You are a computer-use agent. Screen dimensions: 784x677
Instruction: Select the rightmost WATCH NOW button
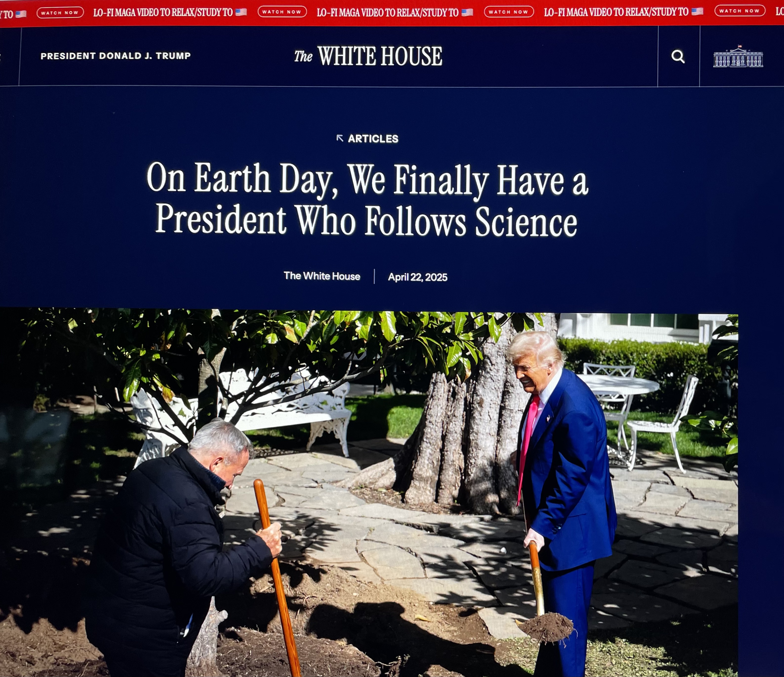pos(740,11)
